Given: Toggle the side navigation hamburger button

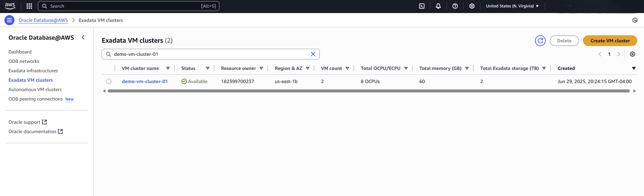Looking at the screenshot, I should point(9,20).
